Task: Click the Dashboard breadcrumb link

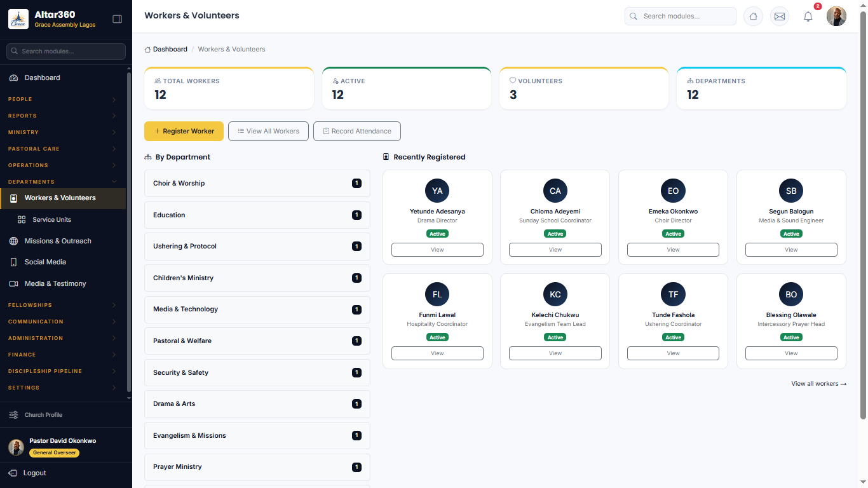Action: tap(170, 50)
